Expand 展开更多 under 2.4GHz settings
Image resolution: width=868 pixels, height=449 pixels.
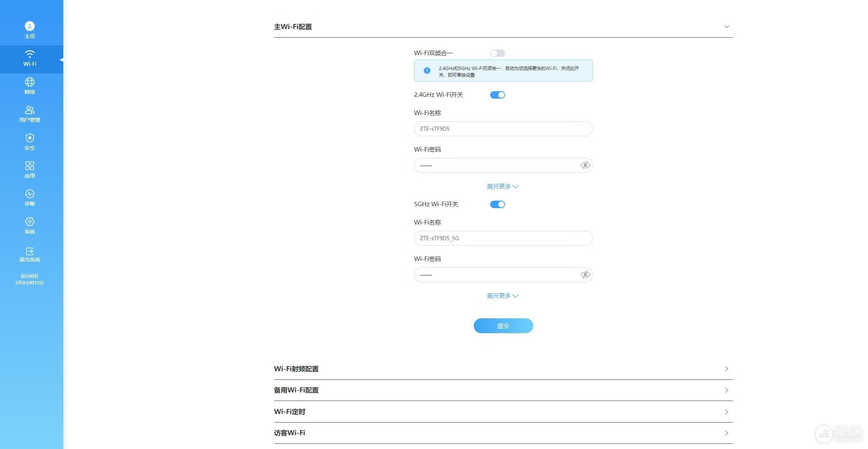(503, 186)
